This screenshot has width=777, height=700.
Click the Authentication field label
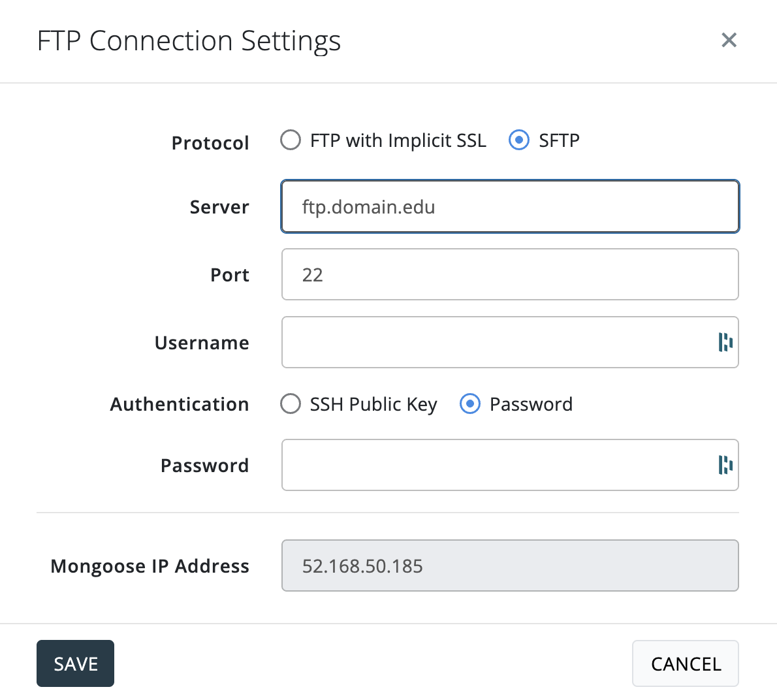click(180, 405)
